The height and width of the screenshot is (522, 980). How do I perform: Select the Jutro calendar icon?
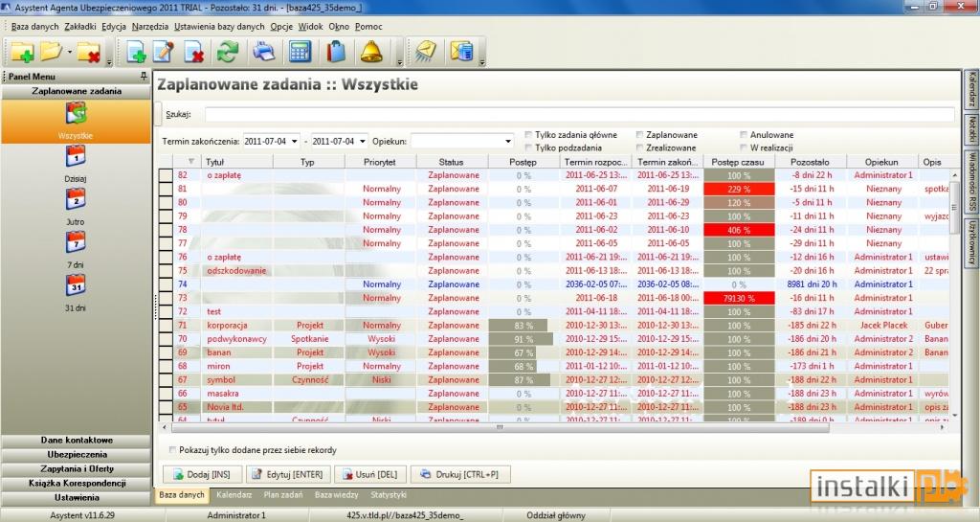(x=76, y=199)
